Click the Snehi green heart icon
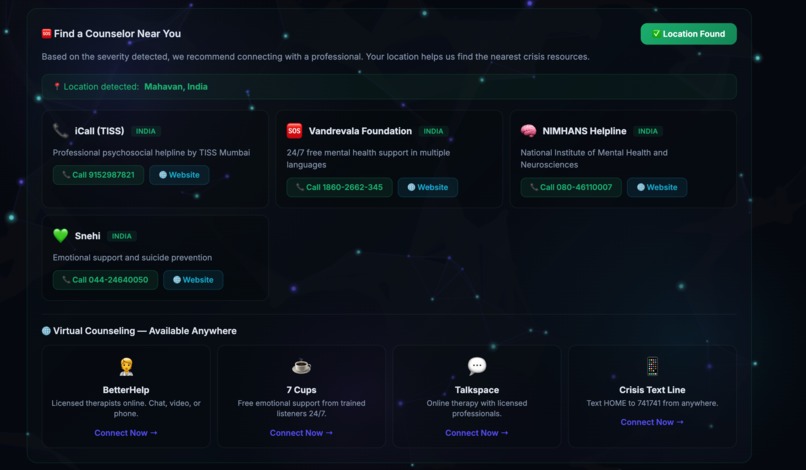Screen dimensions: 806x470 point(61,236)
